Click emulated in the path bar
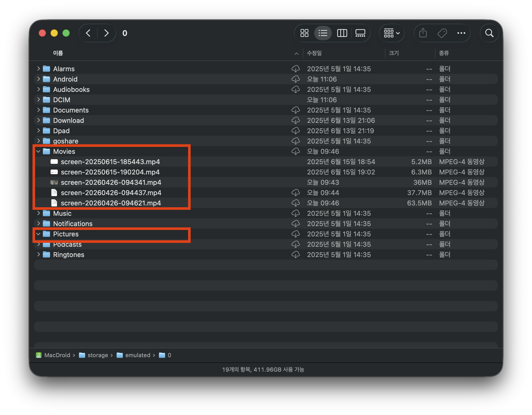Screen dimensions: 532x415 138,355
